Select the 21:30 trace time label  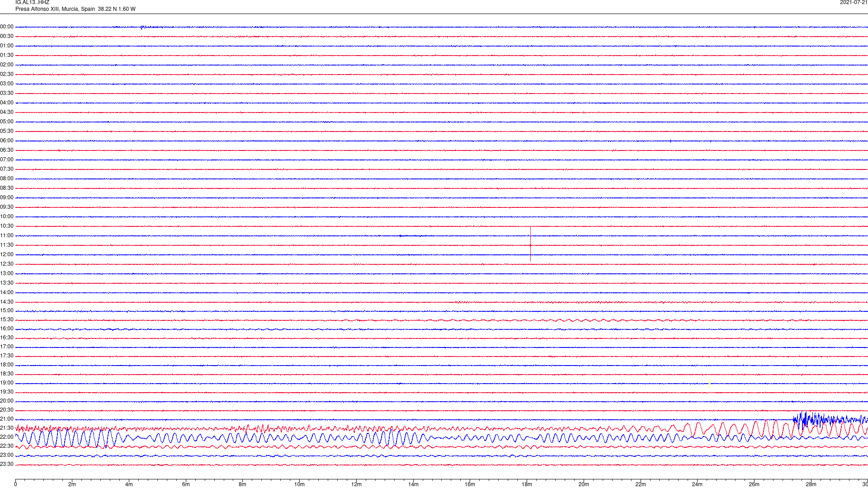(x=7, y=428)
